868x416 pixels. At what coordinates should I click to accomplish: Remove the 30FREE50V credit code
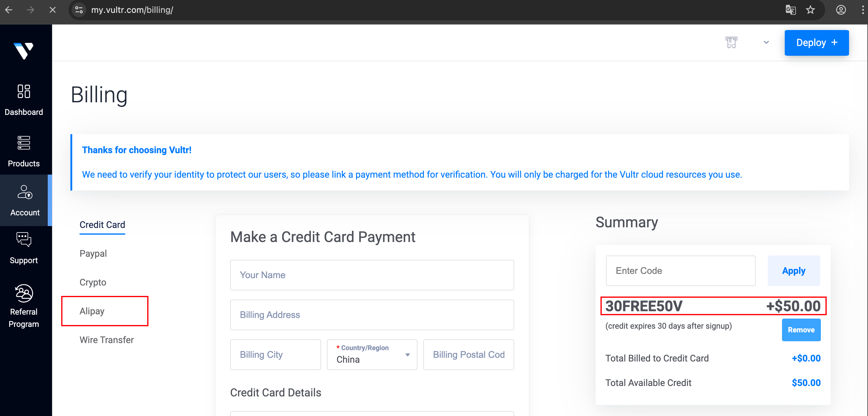pos(801,330)
